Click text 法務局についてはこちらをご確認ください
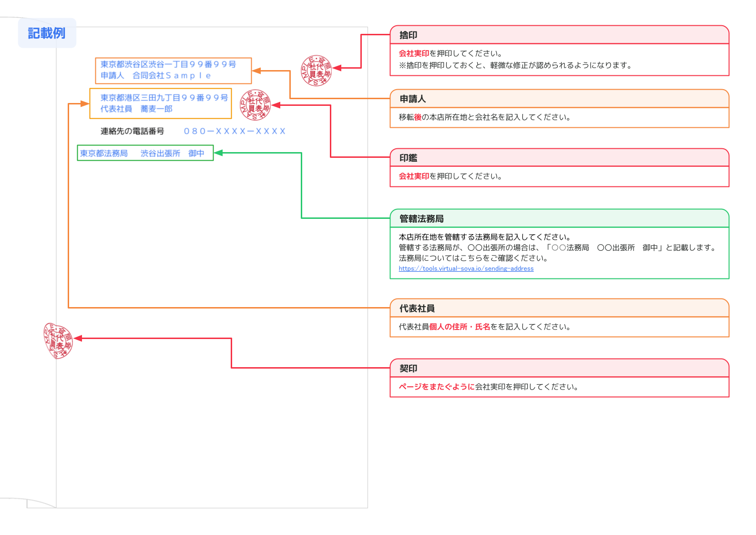This screenshot has height=535, width=756. 473,258
